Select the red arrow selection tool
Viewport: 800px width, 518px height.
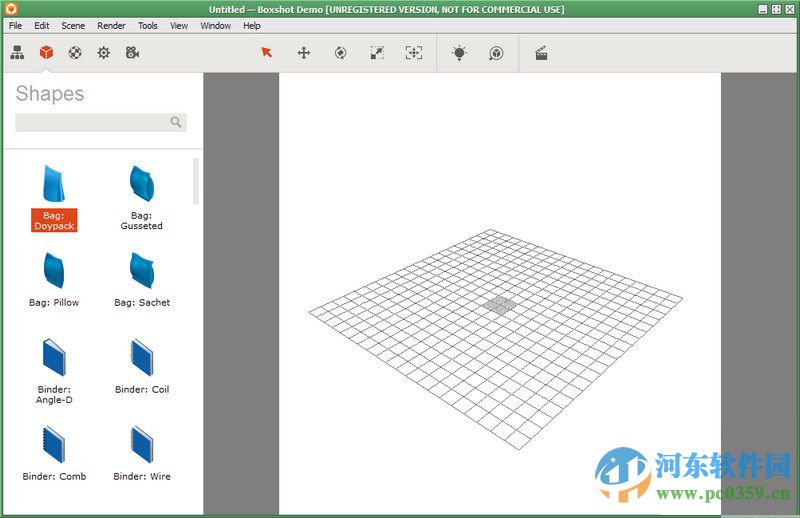point(267,53)
